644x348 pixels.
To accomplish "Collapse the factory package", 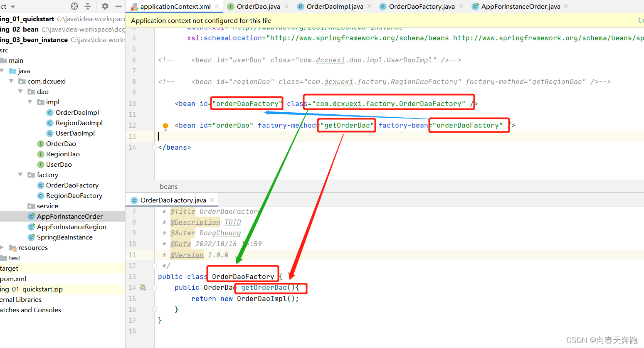I will click(20, 175).
